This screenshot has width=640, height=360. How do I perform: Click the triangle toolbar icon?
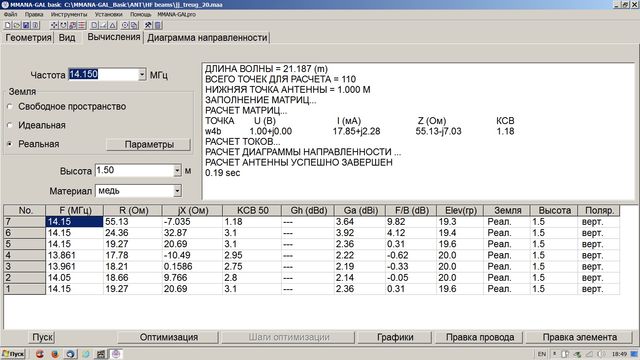(x=113, y=25)
